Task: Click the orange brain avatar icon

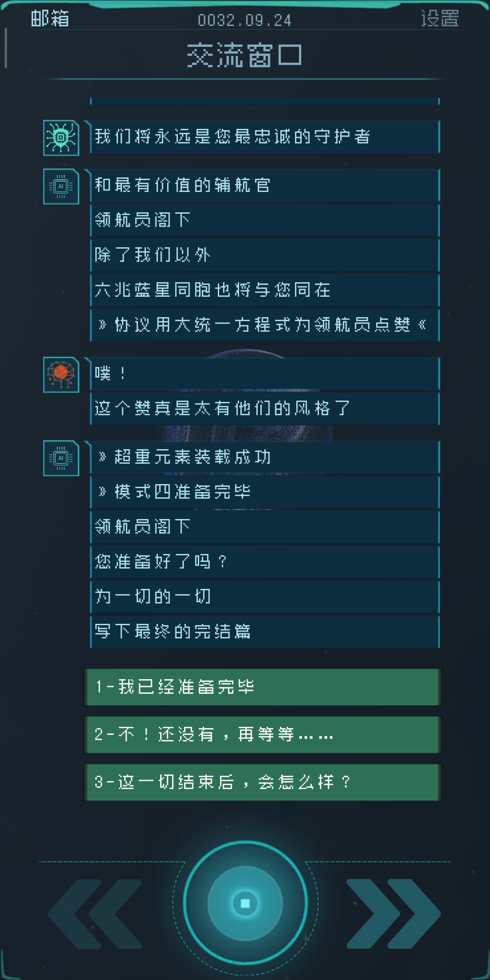Action: point(61,375)
